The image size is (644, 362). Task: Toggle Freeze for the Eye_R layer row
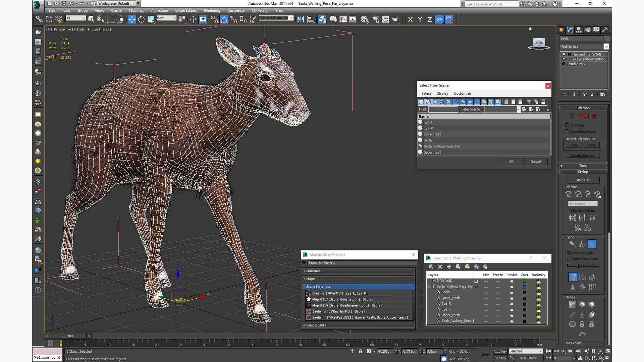(x=497, y=304)
